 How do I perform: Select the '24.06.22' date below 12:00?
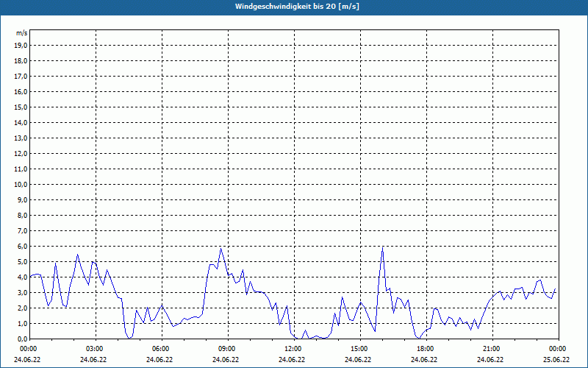tap(292, 360)
